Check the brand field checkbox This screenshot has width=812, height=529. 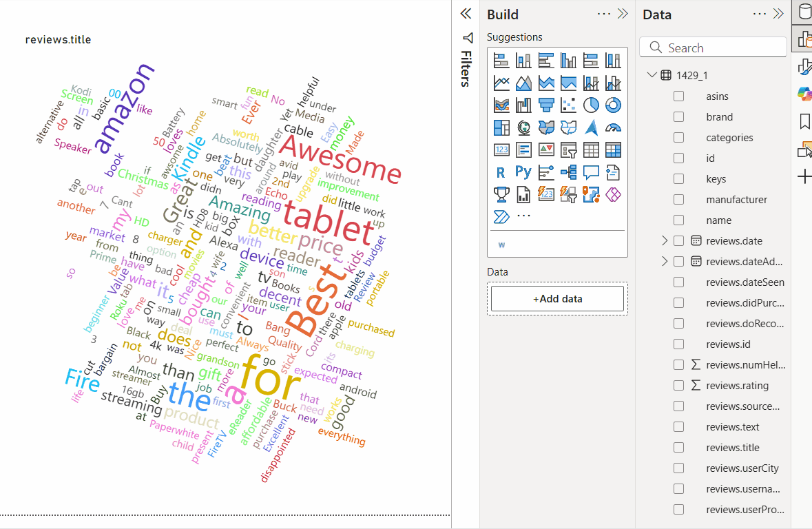(x=678, y=117)
